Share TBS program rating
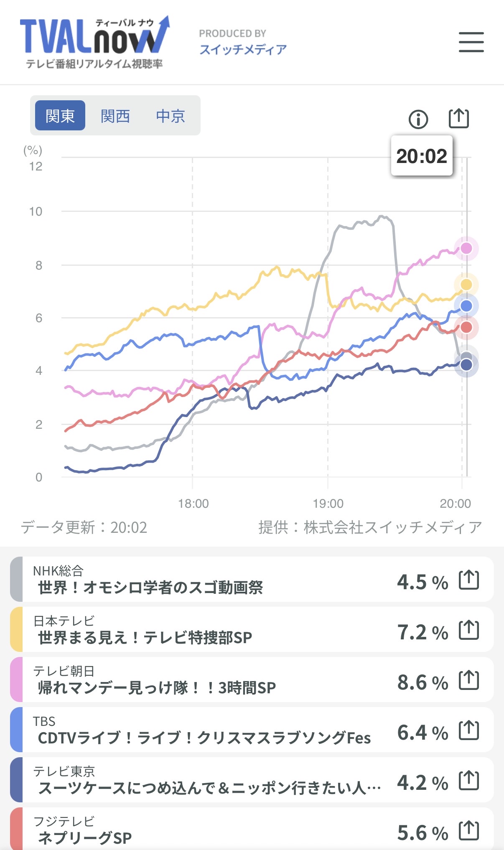This screenshot has height=850, width=504. coord(468,730)
